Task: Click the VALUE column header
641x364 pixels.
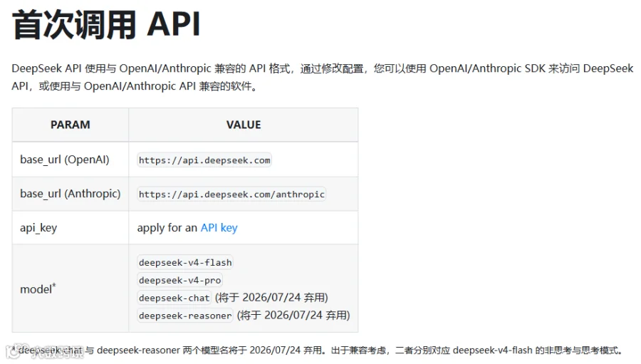Action: [244, 125]
